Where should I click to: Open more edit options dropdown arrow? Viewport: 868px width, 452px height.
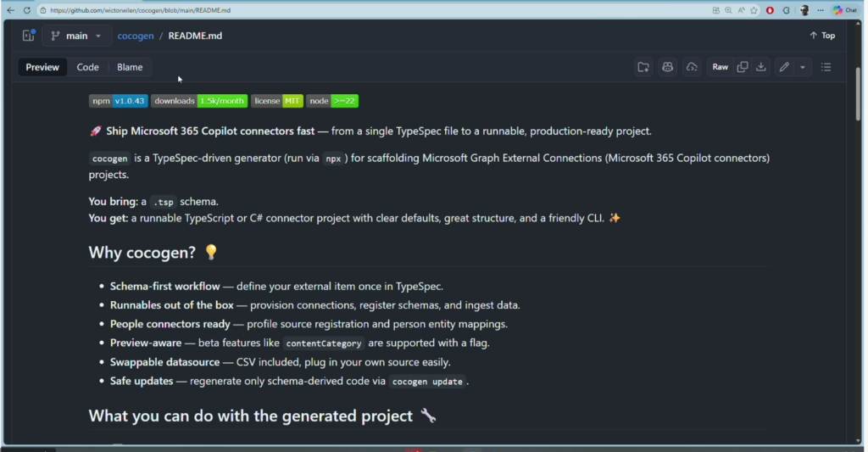click(x=803, y=67)
